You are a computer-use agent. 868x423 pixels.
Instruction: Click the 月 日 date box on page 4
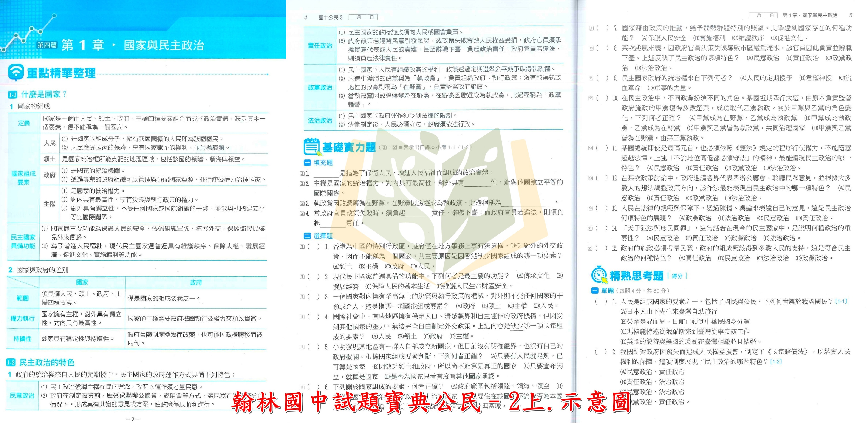[x=363, y=17]
